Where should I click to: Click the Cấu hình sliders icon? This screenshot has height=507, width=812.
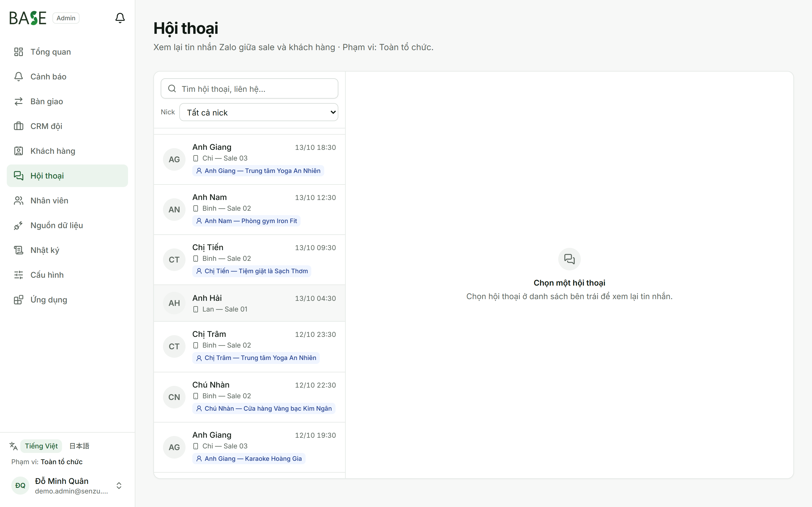(x=18, y=275)
